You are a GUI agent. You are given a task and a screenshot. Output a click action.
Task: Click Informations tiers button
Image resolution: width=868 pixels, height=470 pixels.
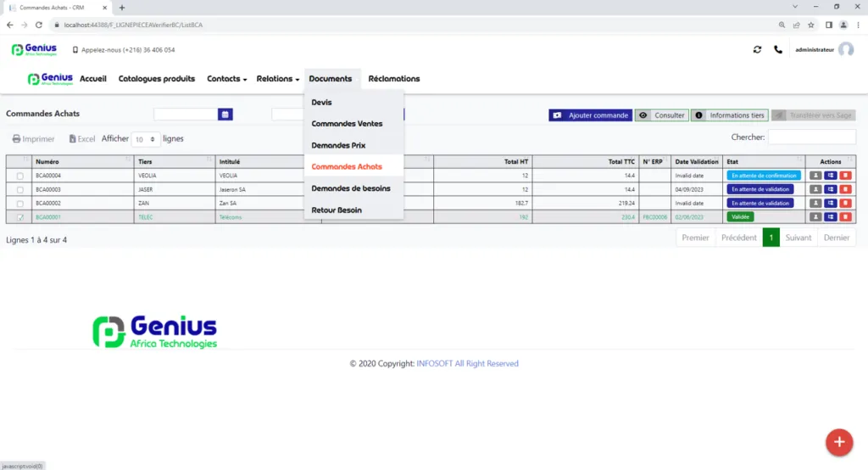730,115
